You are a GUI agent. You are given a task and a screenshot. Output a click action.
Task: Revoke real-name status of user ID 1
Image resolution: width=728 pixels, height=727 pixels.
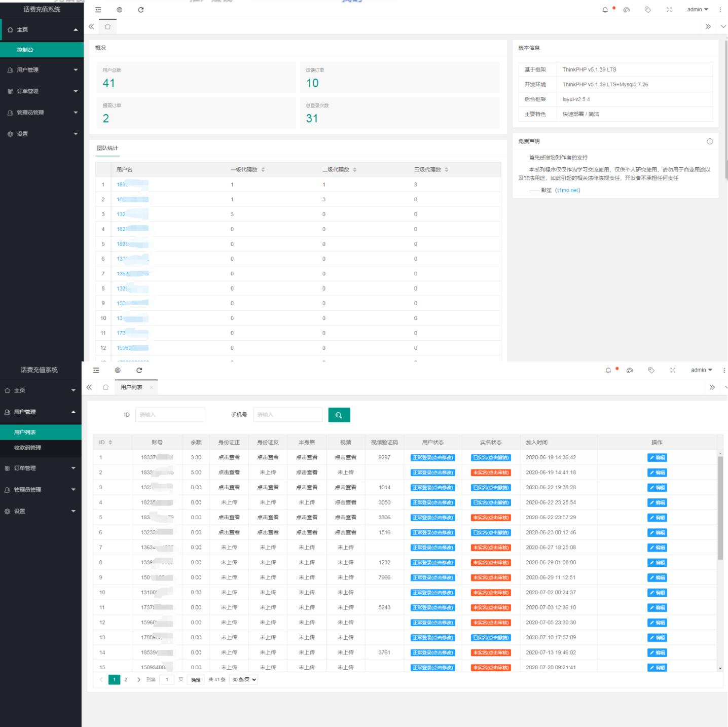491,458
